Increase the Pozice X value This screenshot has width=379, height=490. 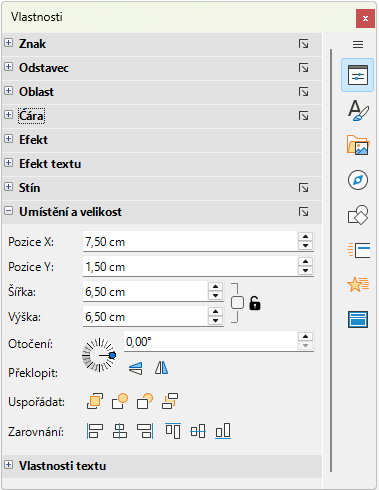(x=305, y=237)
